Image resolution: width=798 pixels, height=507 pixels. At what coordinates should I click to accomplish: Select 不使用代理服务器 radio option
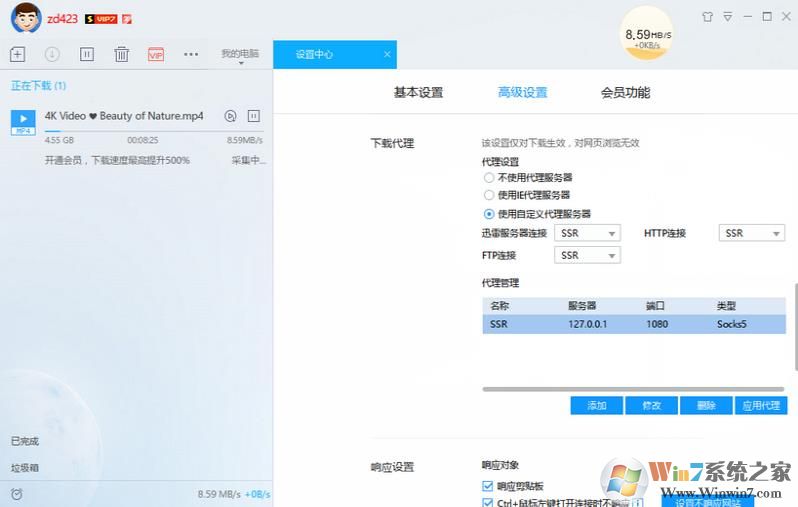pos(489,178)
